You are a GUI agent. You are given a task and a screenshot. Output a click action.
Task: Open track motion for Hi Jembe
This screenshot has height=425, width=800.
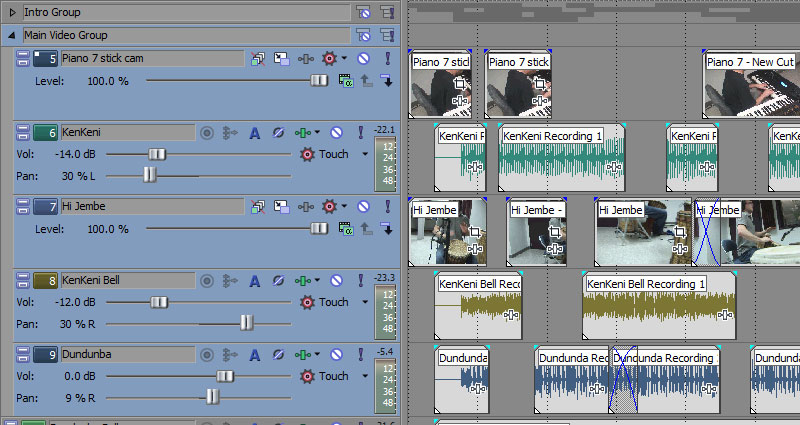(281, 207)
